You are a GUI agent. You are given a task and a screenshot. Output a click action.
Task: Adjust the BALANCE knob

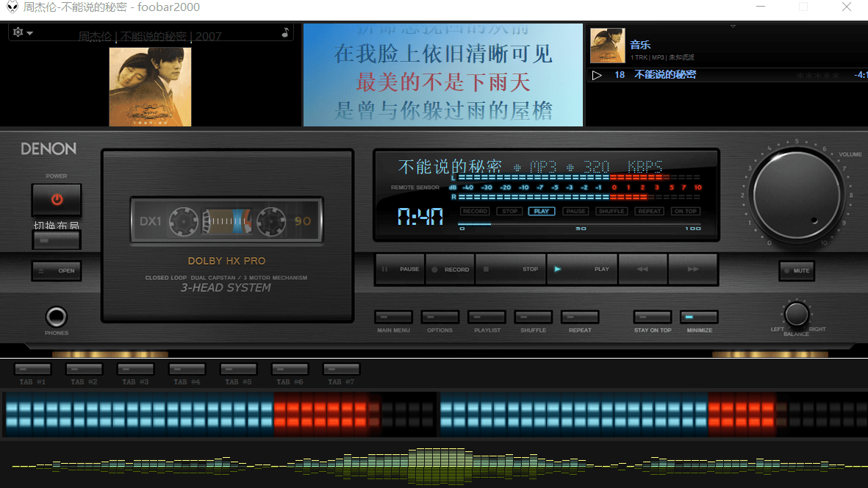pyautogui.click(x=796, y=315)
